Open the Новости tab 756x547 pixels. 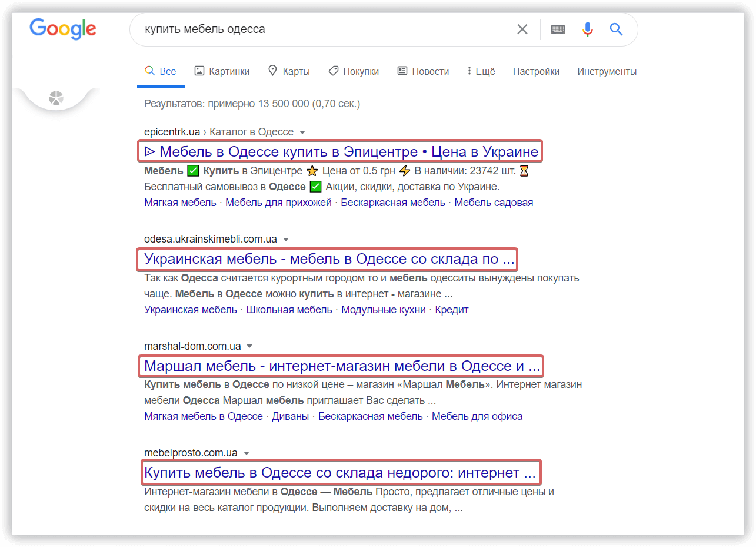click(423, 71)
